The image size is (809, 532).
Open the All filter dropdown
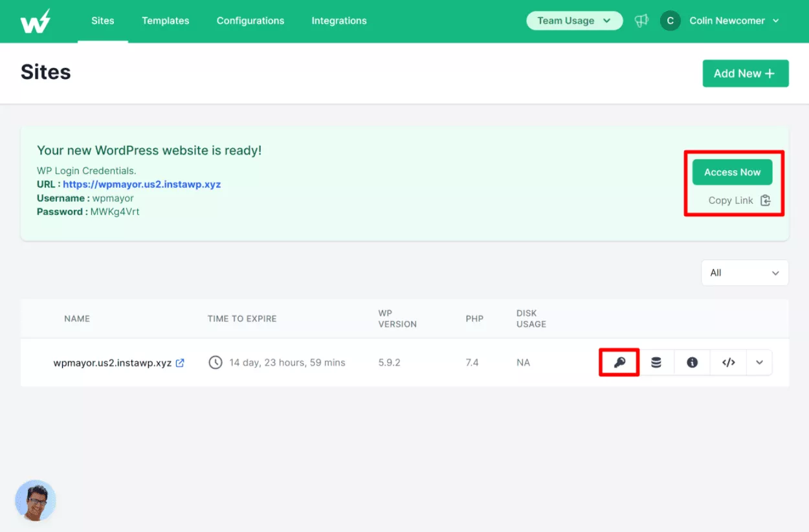pyautogui.click(x=745, y=272)
